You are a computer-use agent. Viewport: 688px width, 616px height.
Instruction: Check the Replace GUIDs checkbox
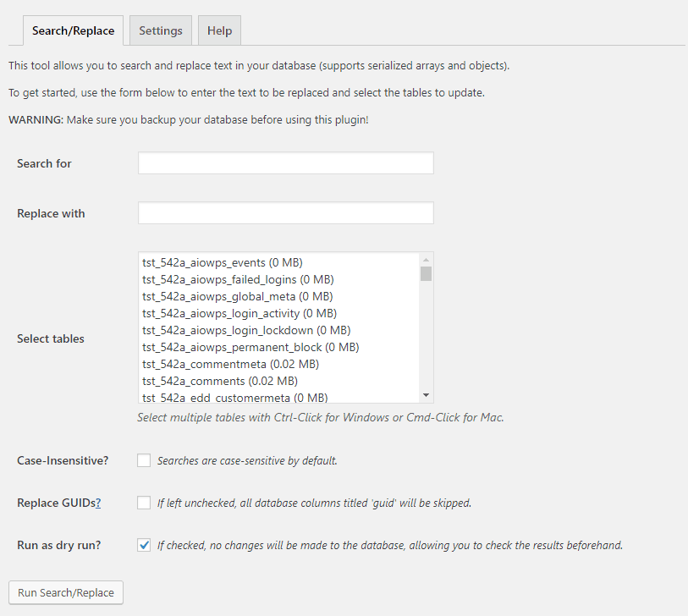[x=144, y=503]
